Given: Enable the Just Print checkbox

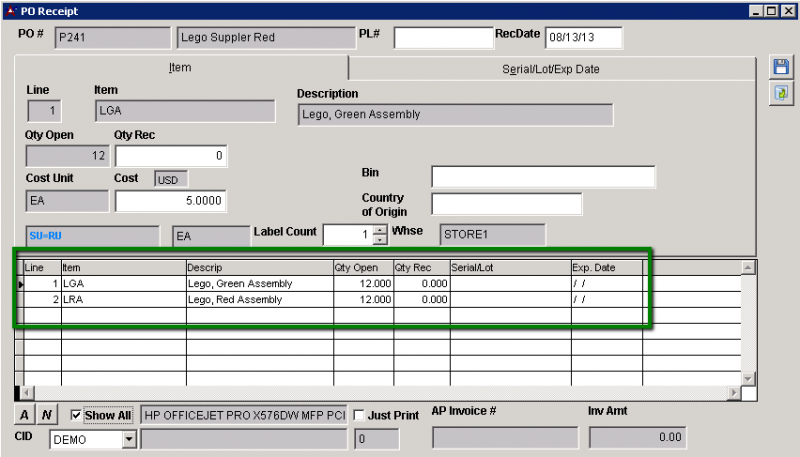Looking at the screenshot, I should click(x=359, y=415).
